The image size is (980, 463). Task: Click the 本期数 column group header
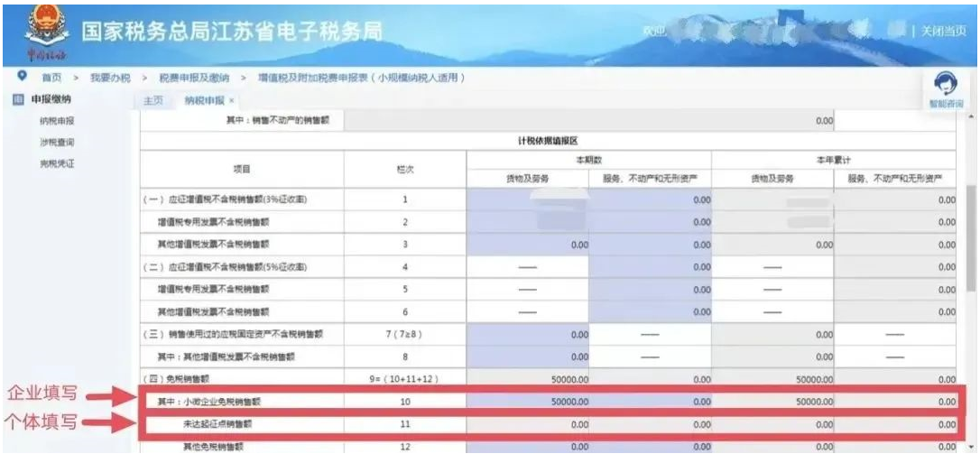click(x=588, y=160)
